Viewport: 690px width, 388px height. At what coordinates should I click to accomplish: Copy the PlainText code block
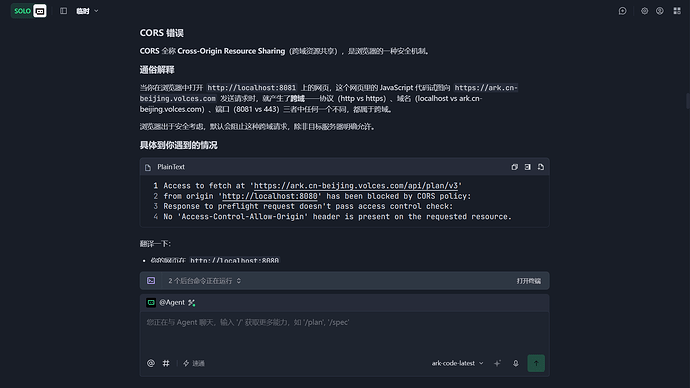[x=514, y=167]
